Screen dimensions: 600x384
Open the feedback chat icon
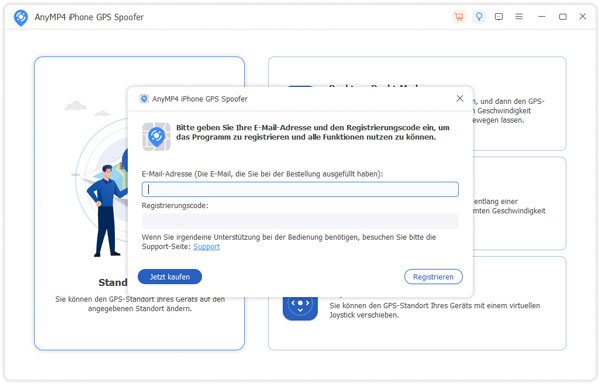pyautogui.click(x=499, y=17)
